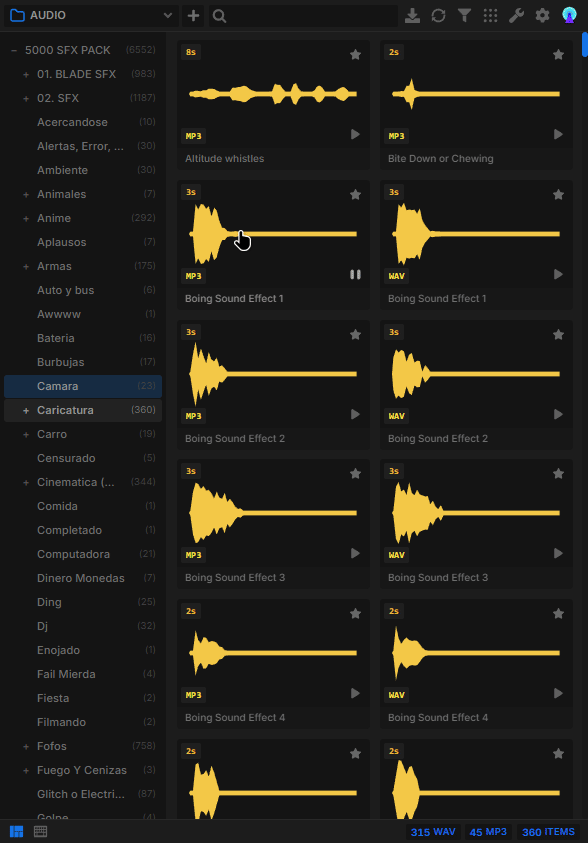The image size is (588, 843).
Task: Click the Acercandose folder
Action: coord(83,123)
